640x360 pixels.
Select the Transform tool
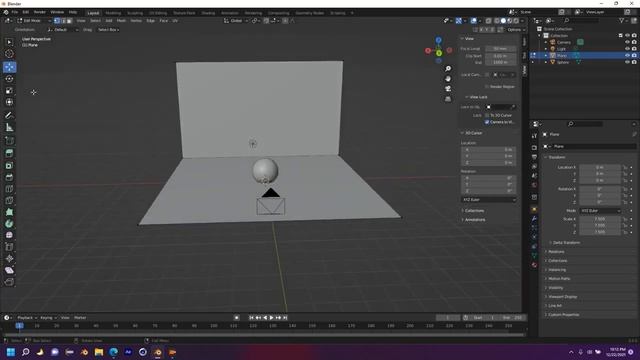pos(9,102)
